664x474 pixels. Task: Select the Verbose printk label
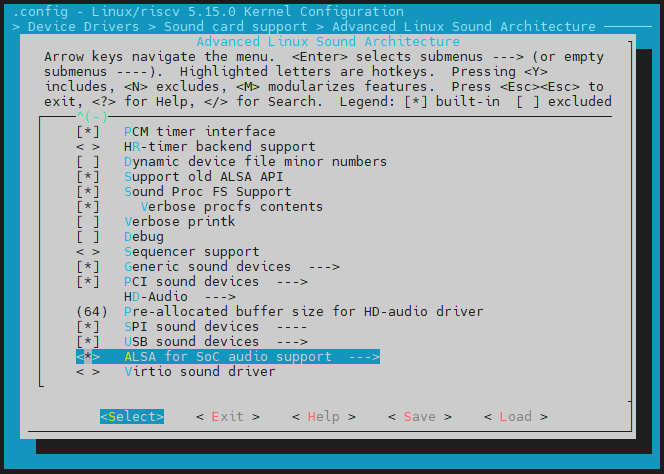click(180, 222)
